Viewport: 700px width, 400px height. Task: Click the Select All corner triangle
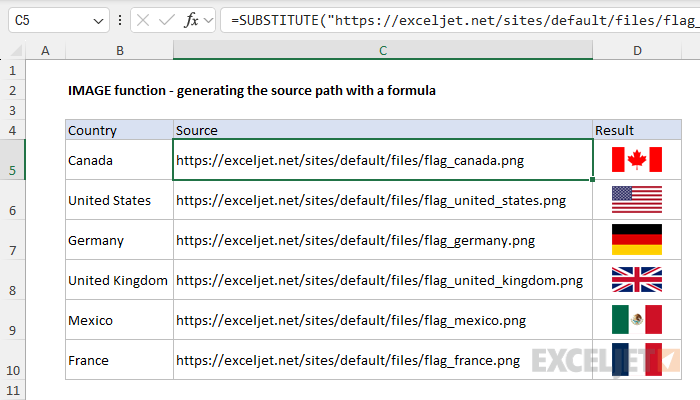(x=15, y=50)
